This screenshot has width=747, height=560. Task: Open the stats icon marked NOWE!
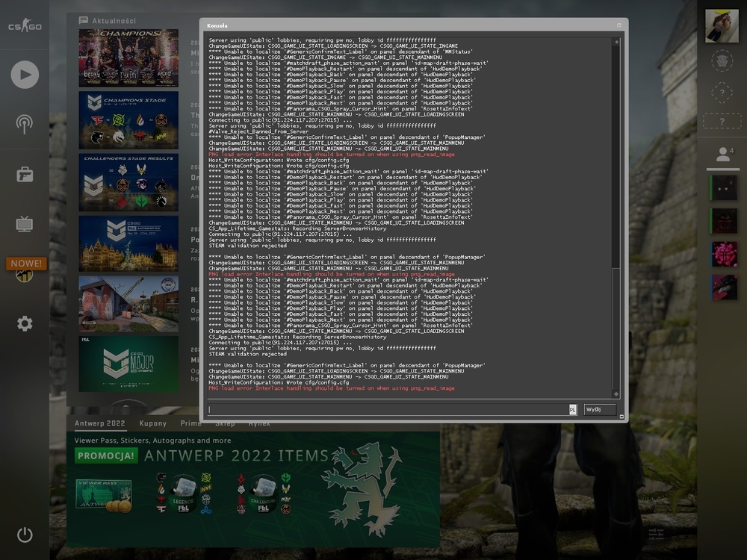coord(25,274)
